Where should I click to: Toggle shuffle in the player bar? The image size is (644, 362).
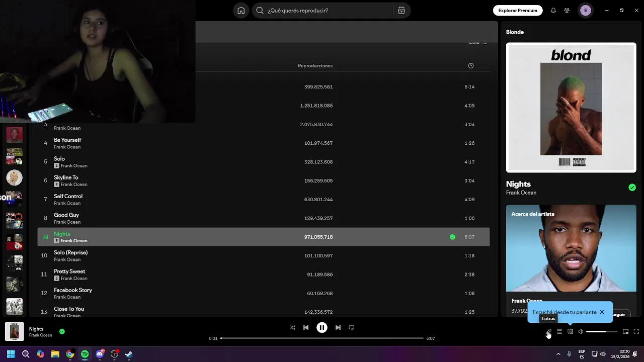point(292,327)
